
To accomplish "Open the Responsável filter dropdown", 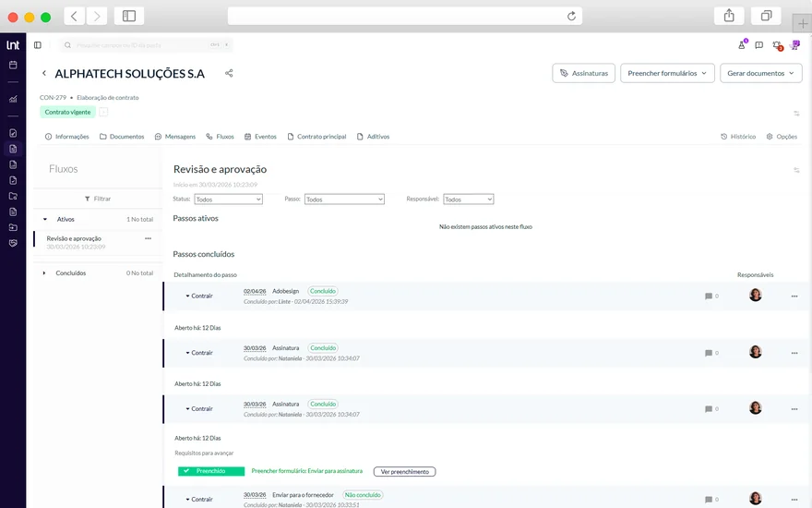I will [x=468, y=200].
